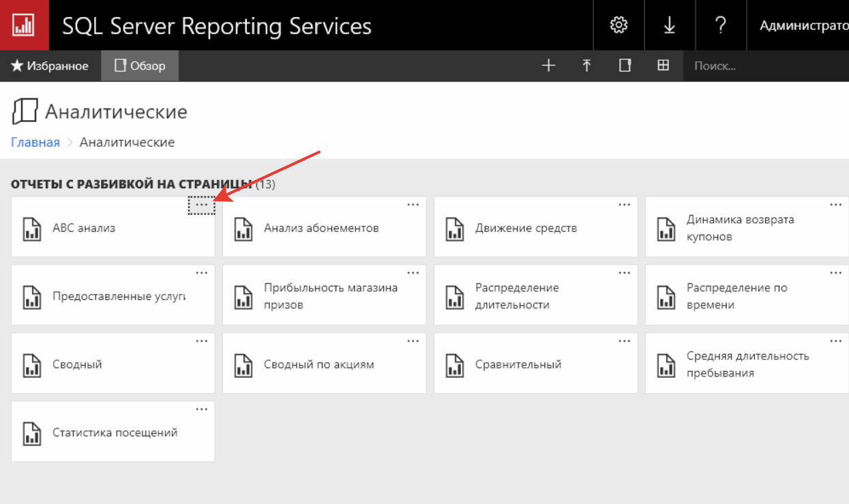Click report icon of Прибыльность магазина призов
Image resolution: width=849 pixels, height=504 pixels.
point(243,297)
